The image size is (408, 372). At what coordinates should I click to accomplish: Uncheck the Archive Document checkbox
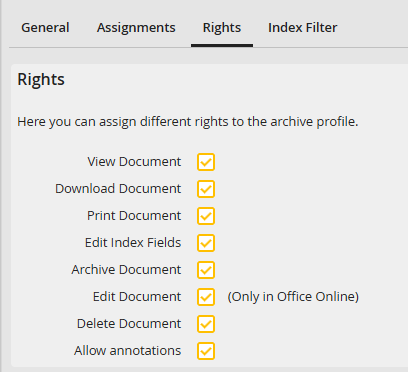click(x=206, y=270)
